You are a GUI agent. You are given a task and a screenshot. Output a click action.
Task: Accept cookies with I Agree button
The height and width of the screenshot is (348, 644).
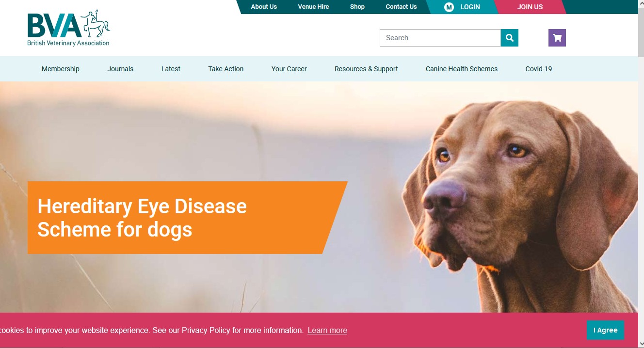coord(605,330)
